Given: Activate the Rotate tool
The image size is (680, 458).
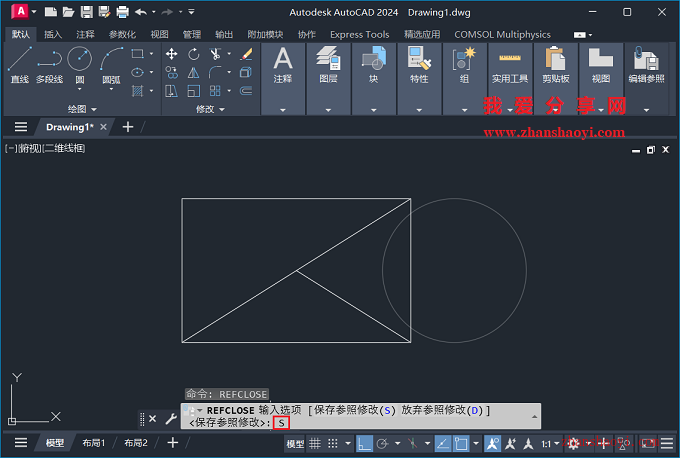Looking at the screenshot, I should 193,54.
